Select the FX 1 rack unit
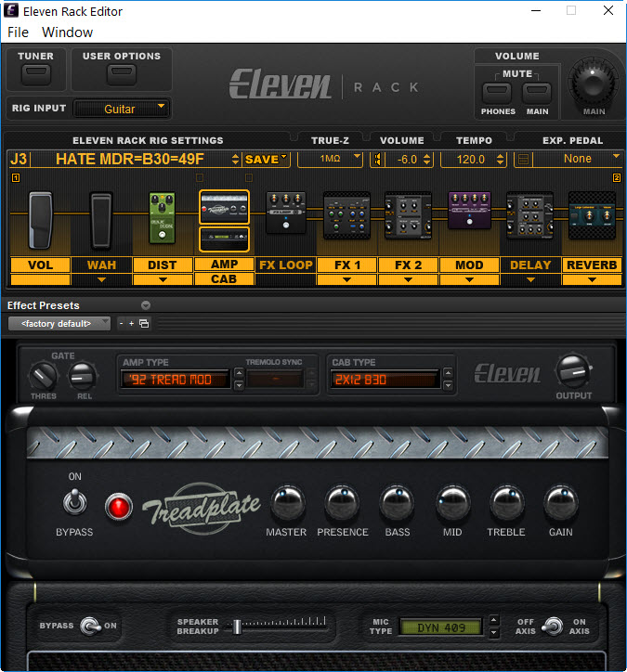The width and height of the screenshot is (627, 672). pos(347,215)
